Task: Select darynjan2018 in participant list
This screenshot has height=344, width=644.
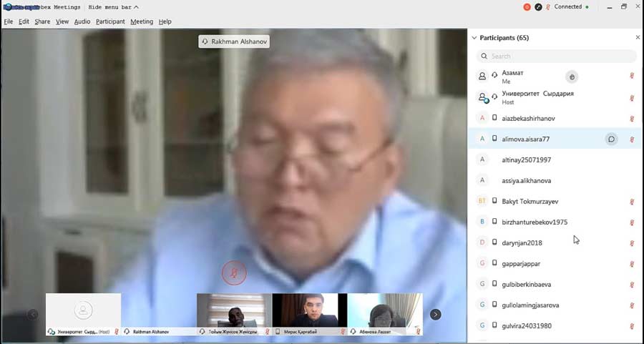Action: [x=522, y=242]
